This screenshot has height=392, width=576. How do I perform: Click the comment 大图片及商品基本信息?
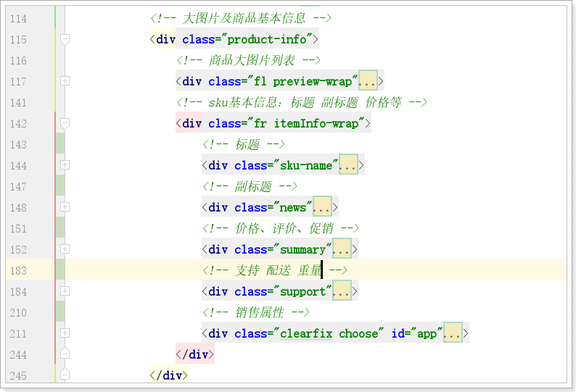(x=241, y=18)
